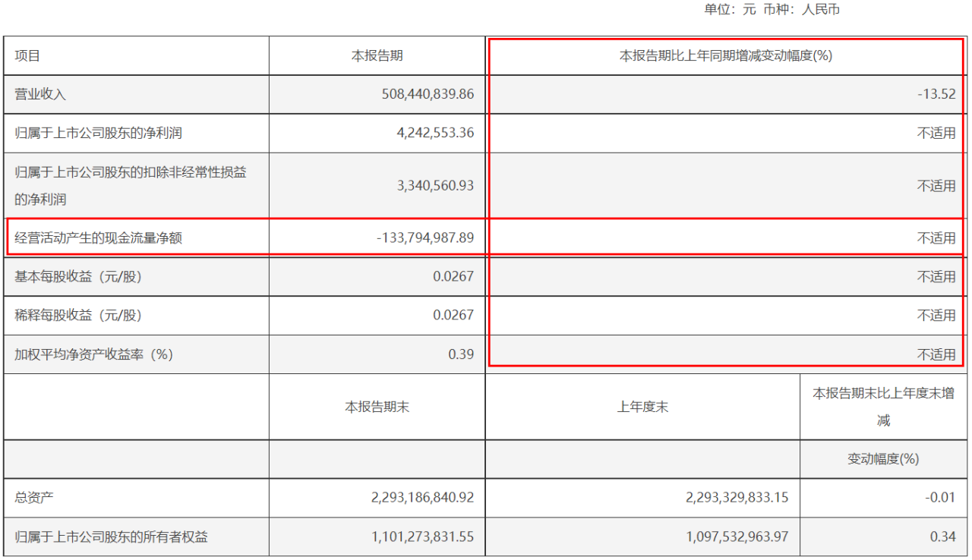Image resolution: width=972 pixels, height=560 pixels.
Task: Select the 经营活动产生的现金流量净额 label
Action: 99,238
